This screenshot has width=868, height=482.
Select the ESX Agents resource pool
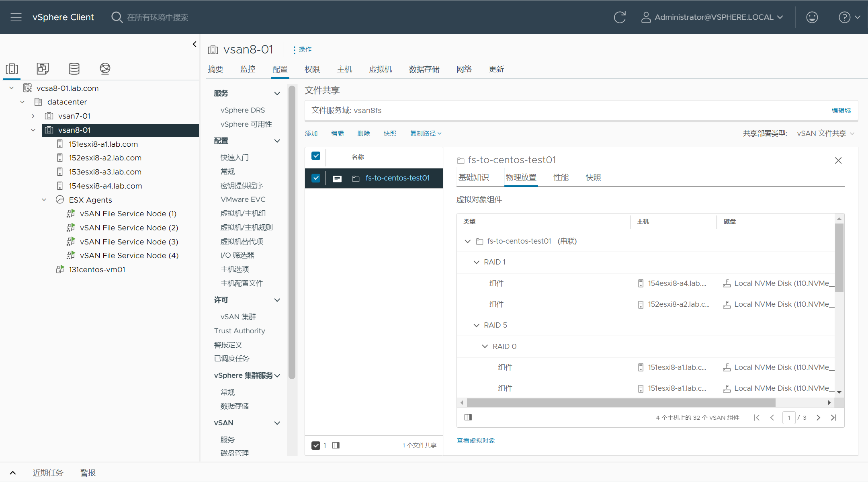coord(90,200)
